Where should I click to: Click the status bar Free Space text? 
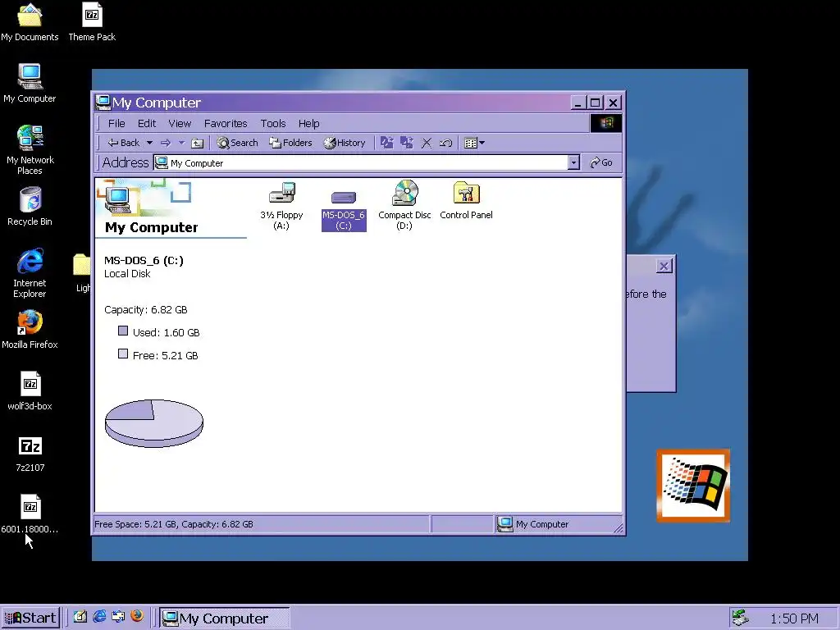pos(174,524)
